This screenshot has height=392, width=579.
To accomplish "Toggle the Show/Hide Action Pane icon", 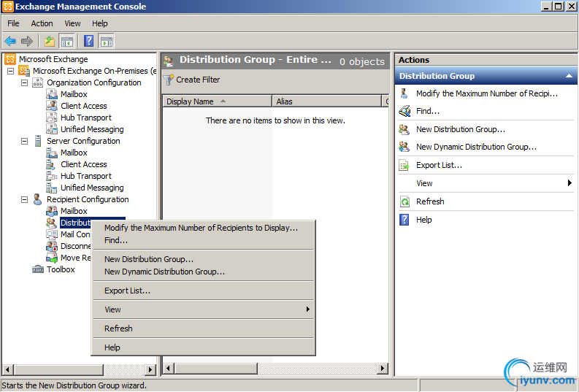I will [107, 41].
